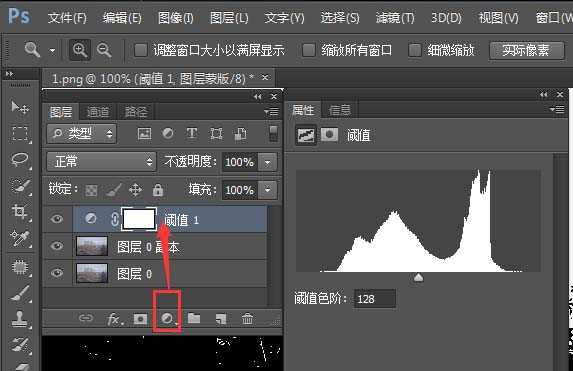Open the 正常 blend mode dropdown
Viewport: 573px width, 371px height.
tap(102, 162)
